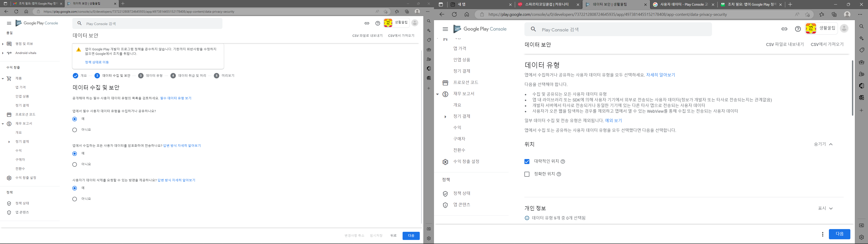Viewport: 868px width, 244px height.
Task: Select 예 for collecting required user data
Action: [74, 119]
